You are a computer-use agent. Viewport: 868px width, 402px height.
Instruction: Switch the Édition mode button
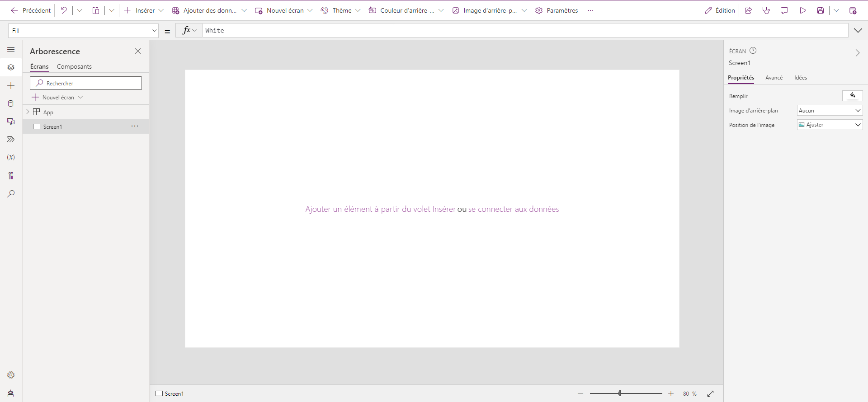pyautogui.click(x=720, y=10)
